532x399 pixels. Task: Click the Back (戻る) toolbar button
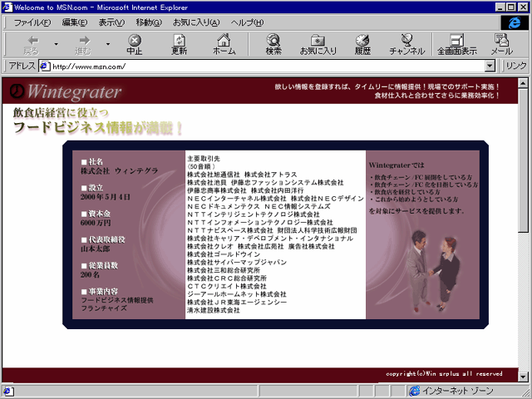[32, 44]
